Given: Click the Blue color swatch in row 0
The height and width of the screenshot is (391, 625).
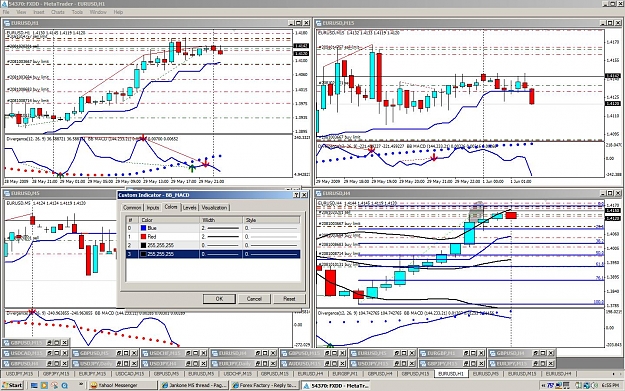Looking at the screenshot, I should [x=143, y=228].
